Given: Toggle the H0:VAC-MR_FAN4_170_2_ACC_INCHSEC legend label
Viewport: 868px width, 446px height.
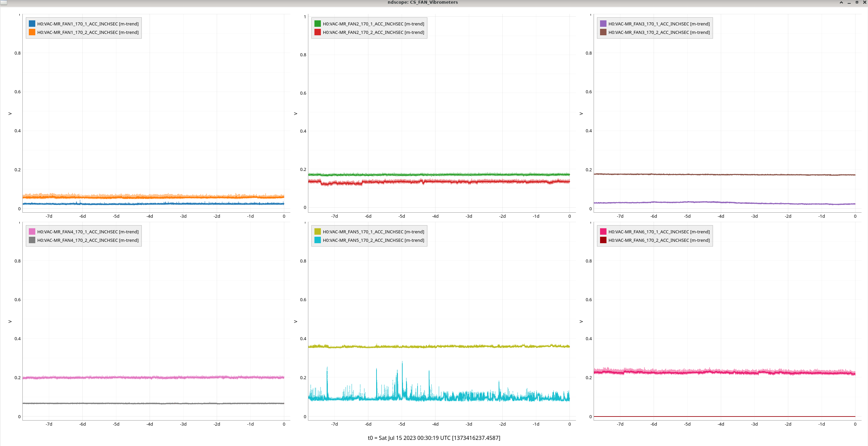Looking at the screenshot, I should (x=88, y=240).
